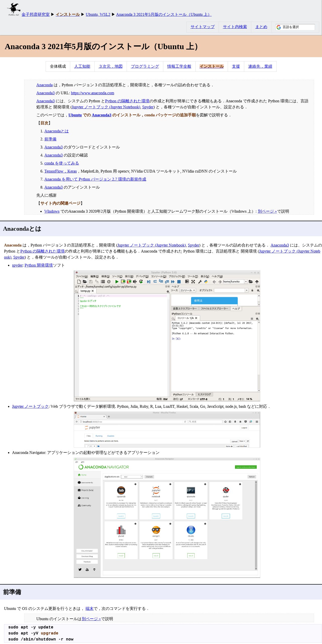322x644 pixels.
Task: Select the 連絡先，業績 navigation tab
Action: click(260, 66)
